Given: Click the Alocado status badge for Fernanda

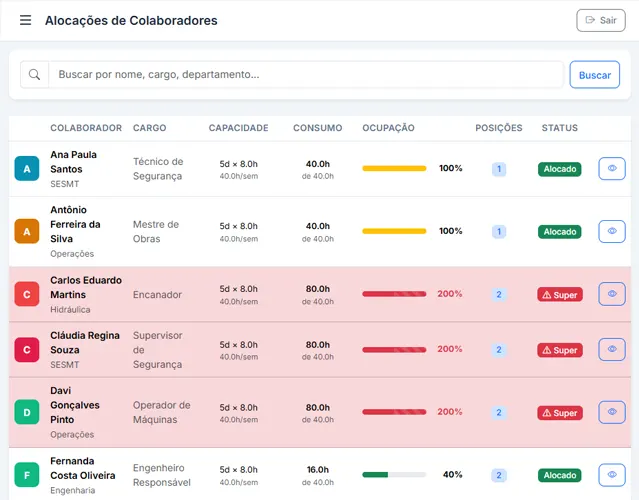Looking at the screenshot, I should (560, 475).
